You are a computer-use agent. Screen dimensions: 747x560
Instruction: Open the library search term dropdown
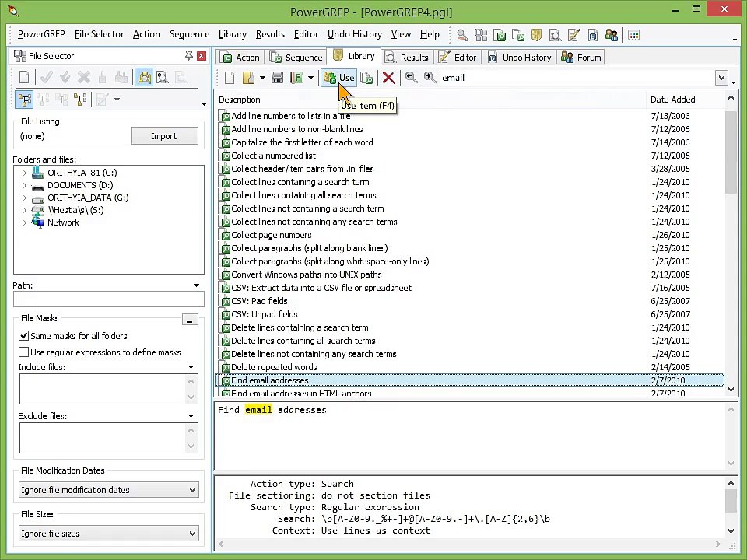pos(722,78)
